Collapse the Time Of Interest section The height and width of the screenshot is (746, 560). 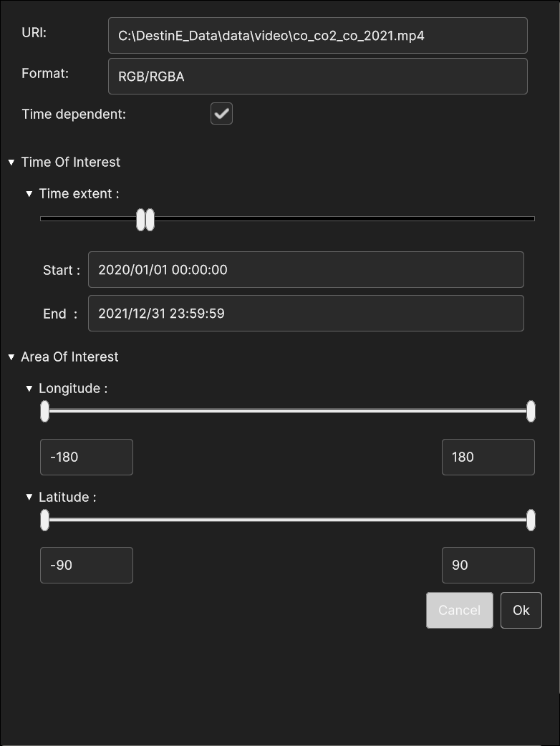(11, 163)
